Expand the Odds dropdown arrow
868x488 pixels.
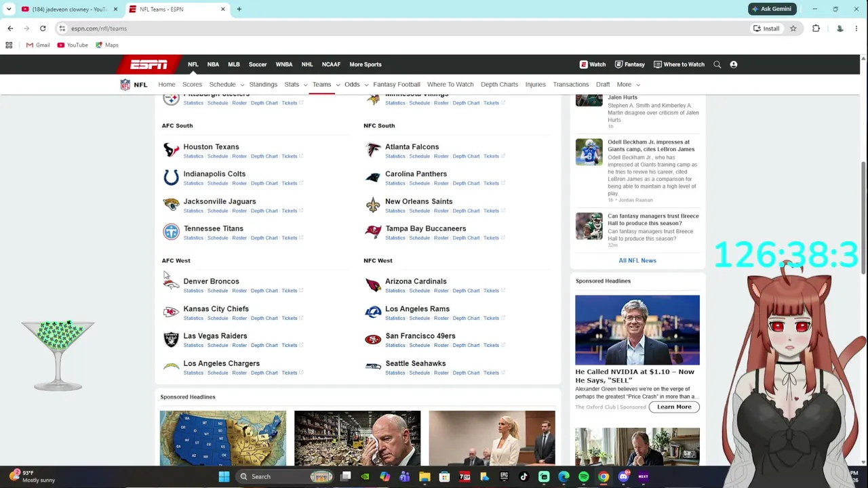click(366, 85)
